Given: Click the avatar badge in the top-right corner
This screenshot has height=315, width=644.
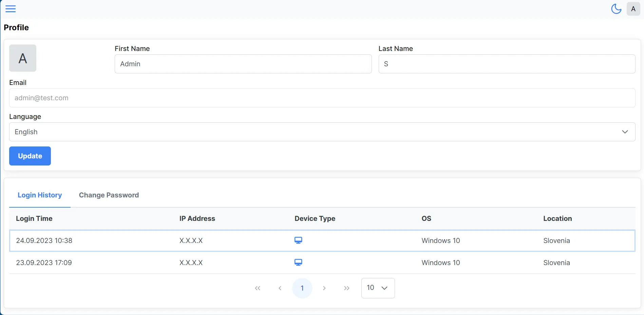Looking at the screenshot, I should coord(633,9).
